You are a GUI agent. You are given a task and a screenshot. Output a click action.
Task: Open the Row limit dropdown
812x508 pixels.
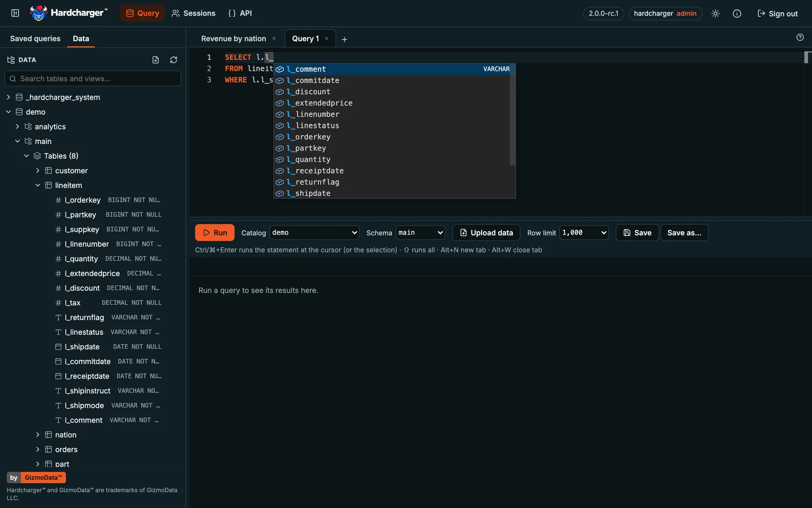click(584, 232)
